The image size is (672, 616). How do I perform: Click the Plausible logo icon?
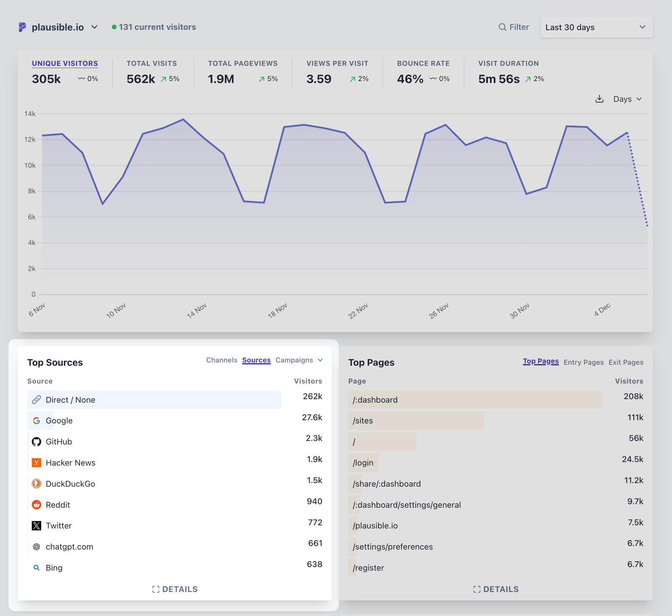pos(22,27)
